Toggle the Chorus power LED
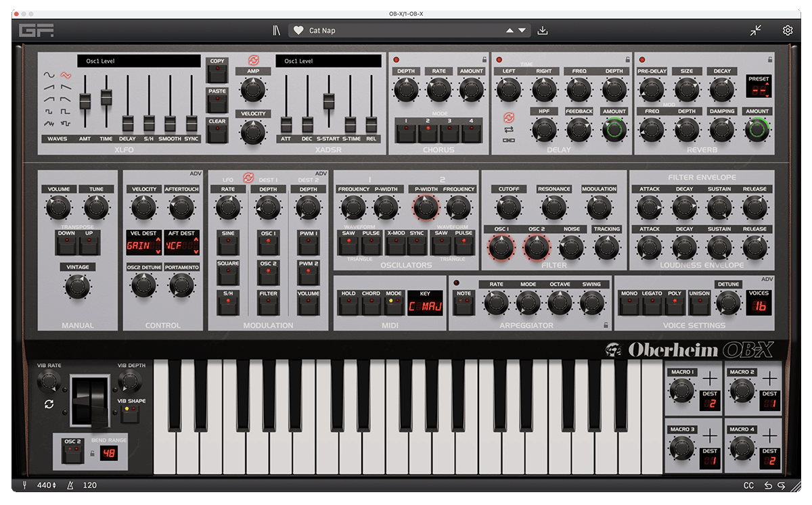812x505 pixels. coord(397,59)
